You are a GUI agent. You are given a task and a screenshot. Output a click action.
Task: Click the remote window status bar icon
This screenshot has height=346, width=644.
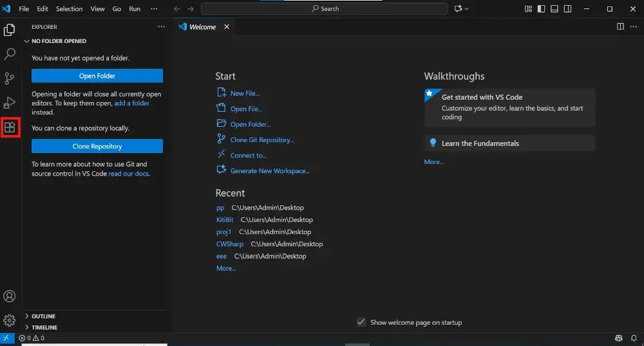6,338
